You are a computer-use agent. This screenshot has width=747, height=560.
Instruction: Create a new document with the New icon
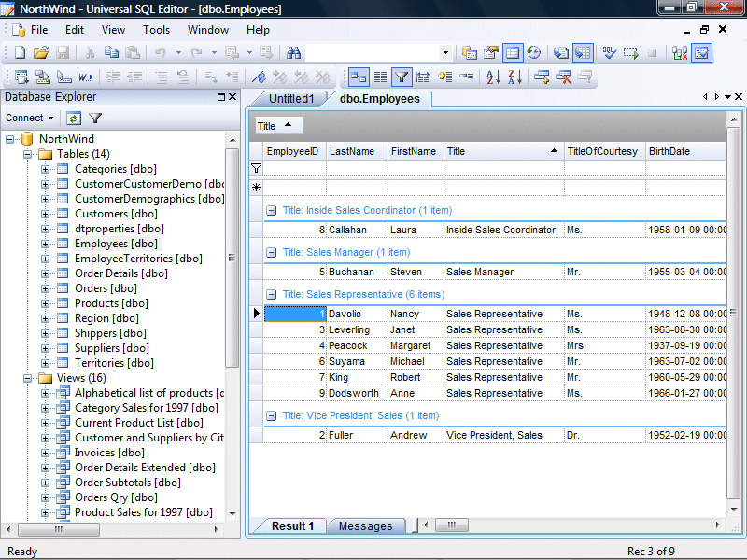tap(20, 53)
